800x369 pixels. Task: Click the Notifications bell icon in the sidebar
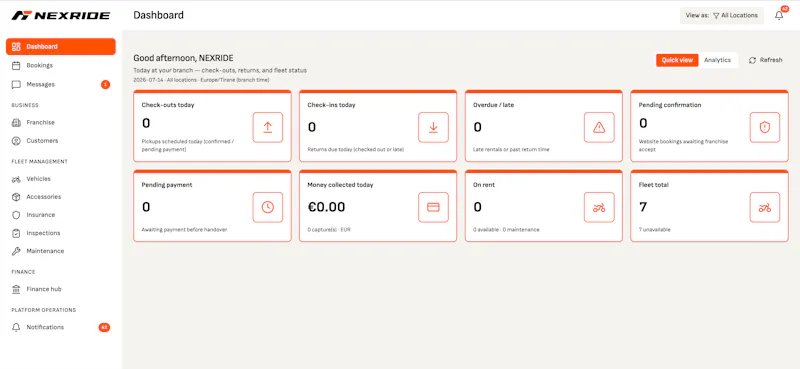(x=16, y=327)
